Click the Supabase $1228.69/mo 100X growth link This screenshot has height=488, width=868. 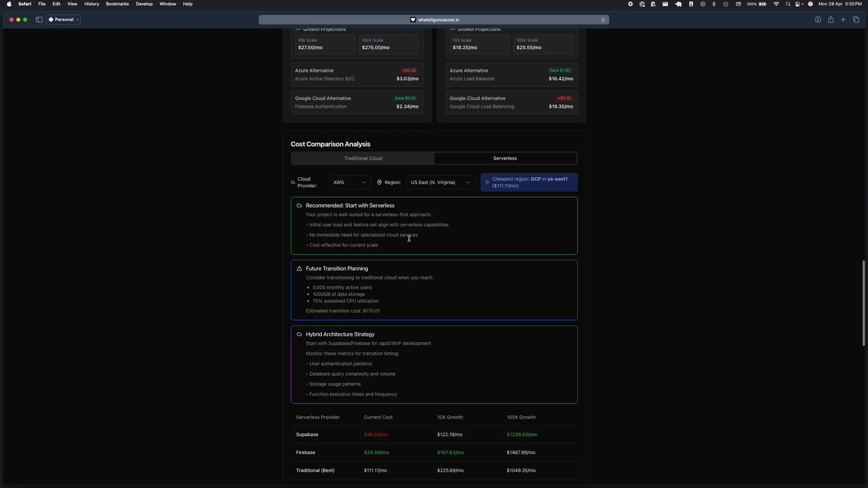coord(521,434)
